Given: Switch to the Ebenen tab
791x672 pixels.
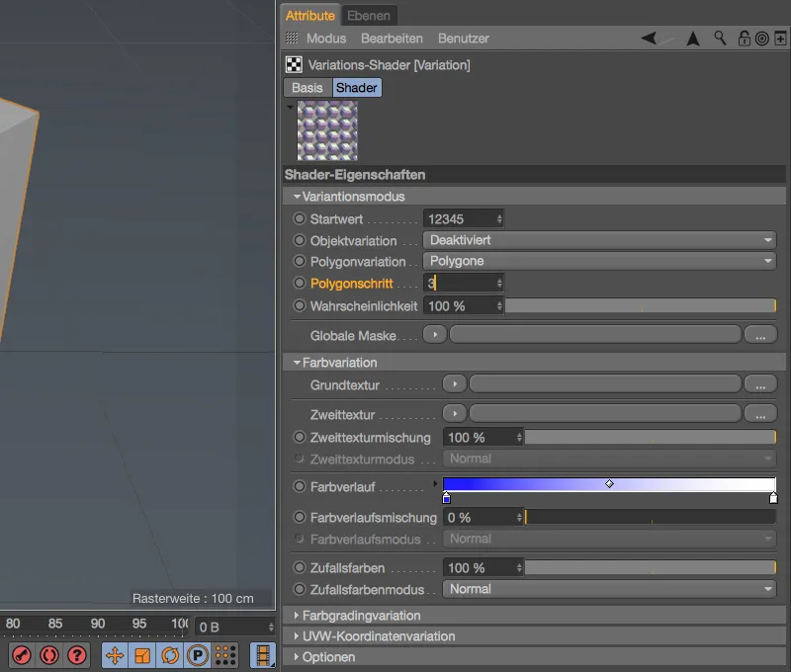Looking at the screenshot, I should click(369, 16).
